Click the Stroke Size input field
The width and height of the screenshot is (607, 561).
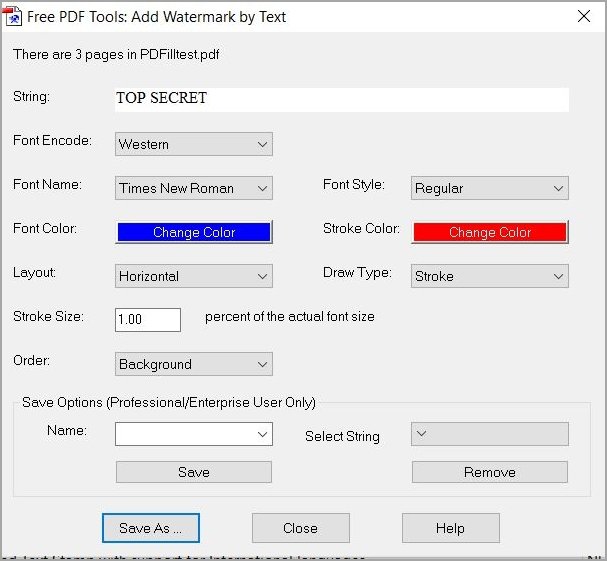pos(148,319)
